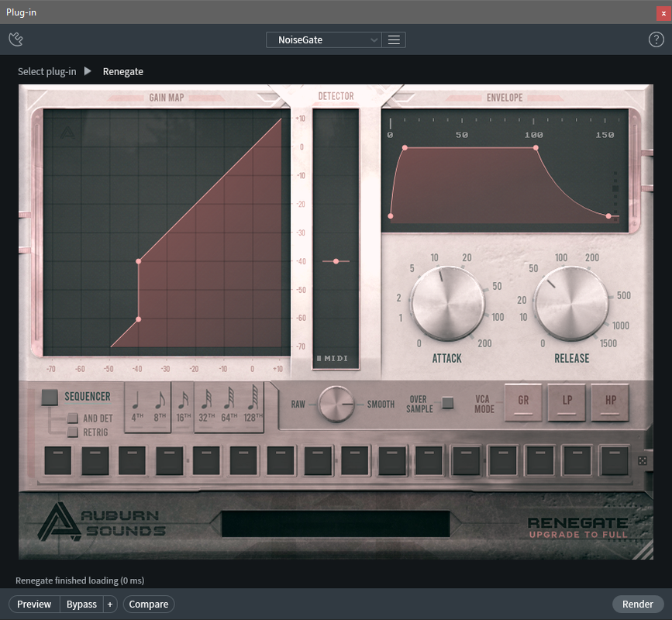Click the Raw/Smooth knob
The height and width of the screenshot is (620, 672).
click(x=336, y=404)
